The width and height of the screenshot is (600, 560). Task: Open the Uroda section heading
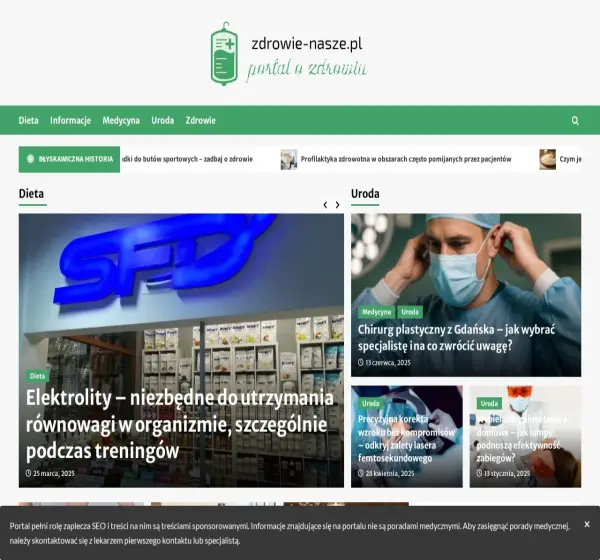click(365, 194)
